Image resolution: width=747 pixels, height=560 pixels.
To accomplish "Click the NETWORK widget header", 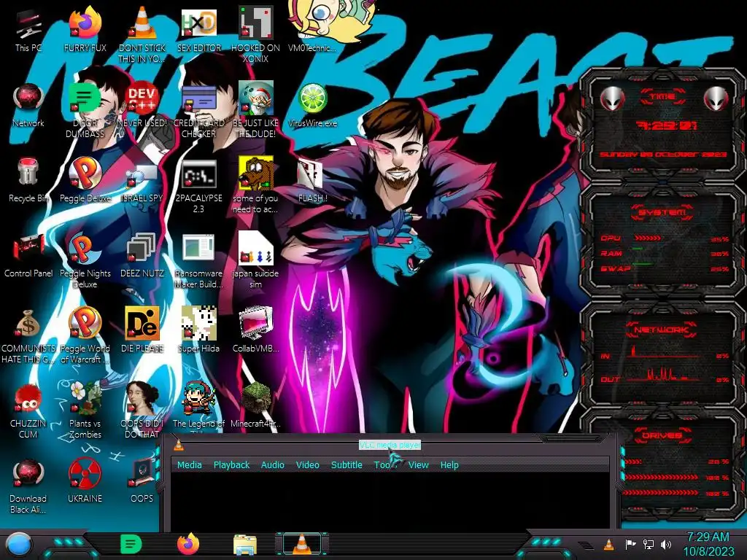I will [662, 330].
